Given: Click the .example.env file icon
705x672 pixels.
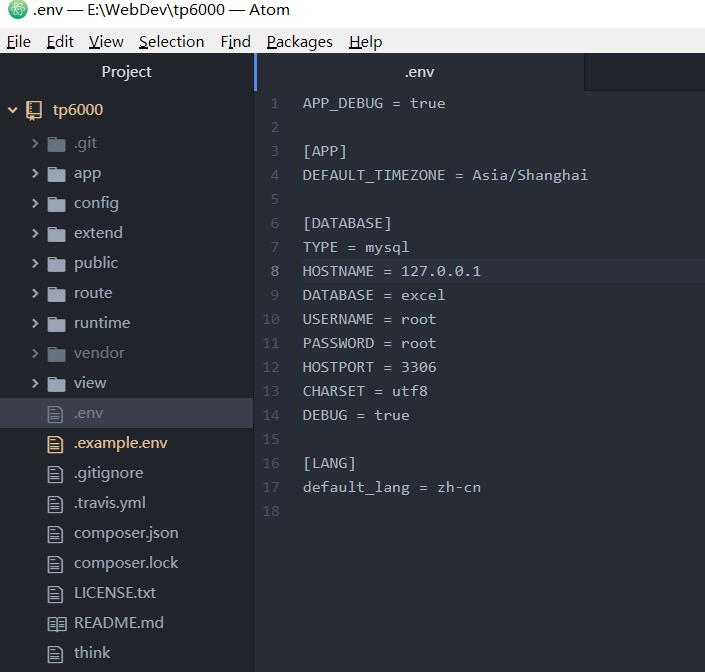Looking at the screenshot, I should coord(56,443).
